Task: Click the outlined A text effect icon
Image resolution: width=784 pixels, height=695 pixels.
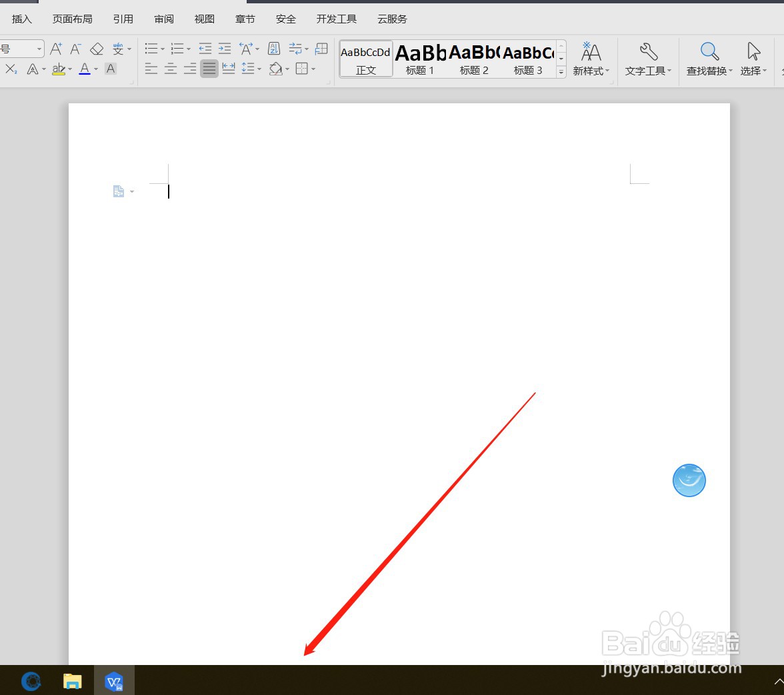Action: (x=33, y=69)
